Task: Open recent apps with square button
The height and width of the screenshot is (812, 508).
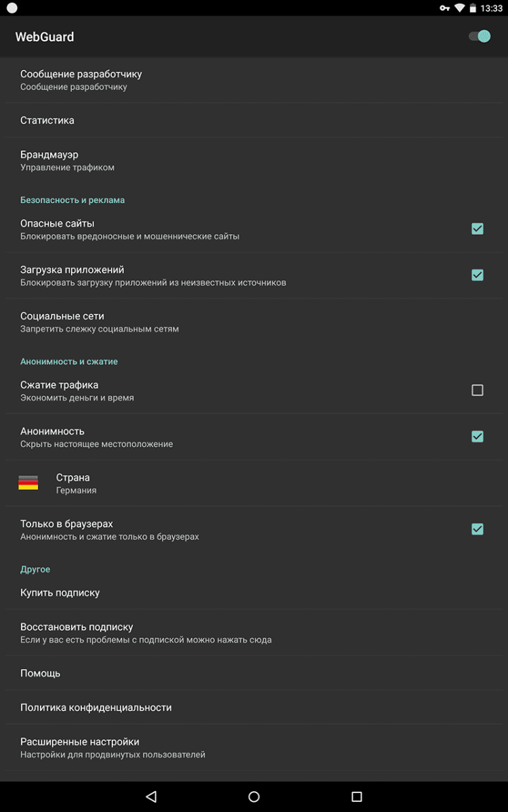Action: pos(357,796)
